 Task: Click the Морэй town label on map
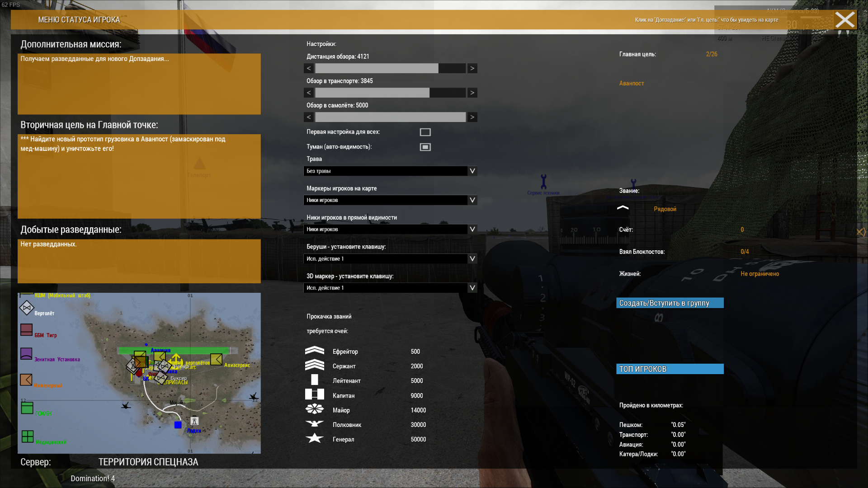pyautogui.click(x=176, y=402)
